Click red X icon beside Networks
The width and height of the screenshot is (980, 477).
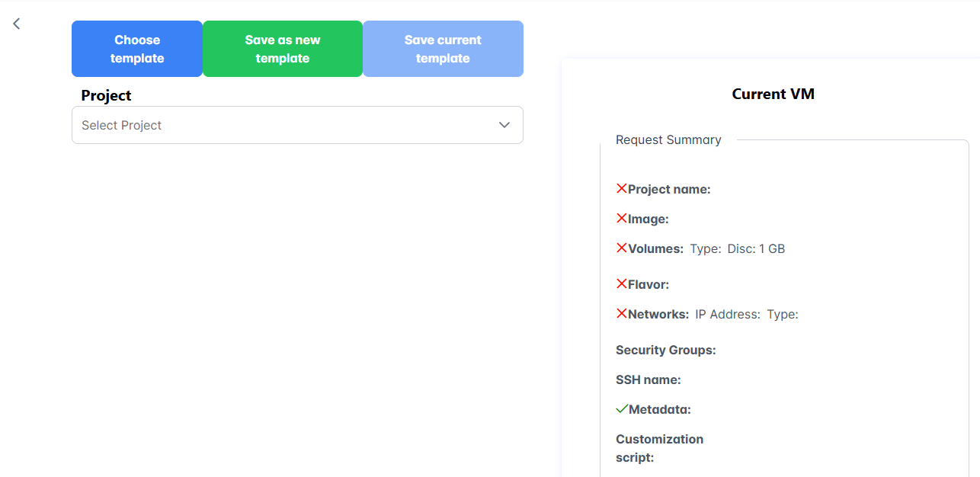point(621,313)
